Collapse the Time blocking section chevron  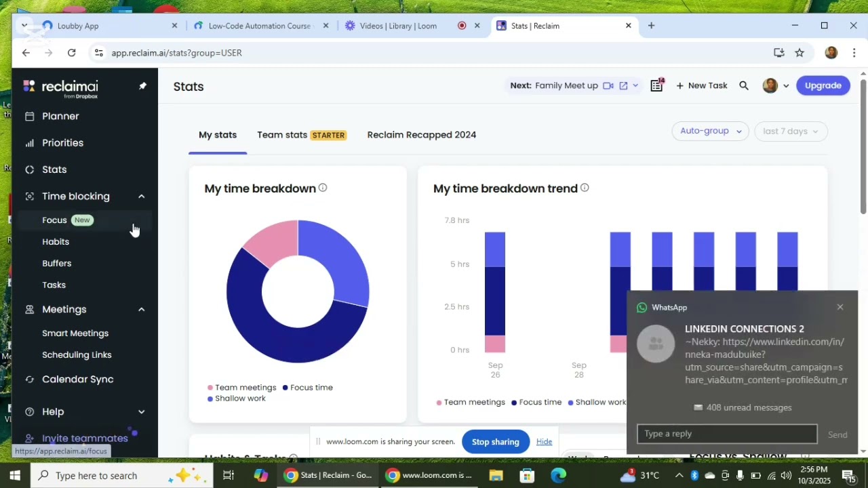[x=141, y=197]
